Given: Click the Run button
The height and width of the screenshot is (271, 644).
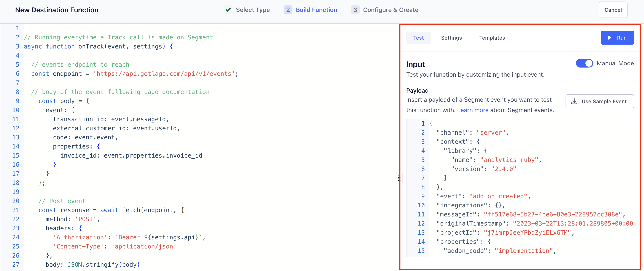Looking at the screenshot, I should 617,38.
